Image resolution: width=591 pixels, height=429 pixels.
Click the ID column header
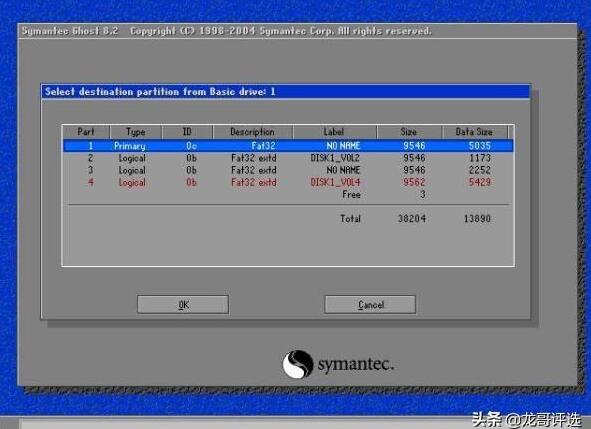pyautogui.click(x=187, y=132)
